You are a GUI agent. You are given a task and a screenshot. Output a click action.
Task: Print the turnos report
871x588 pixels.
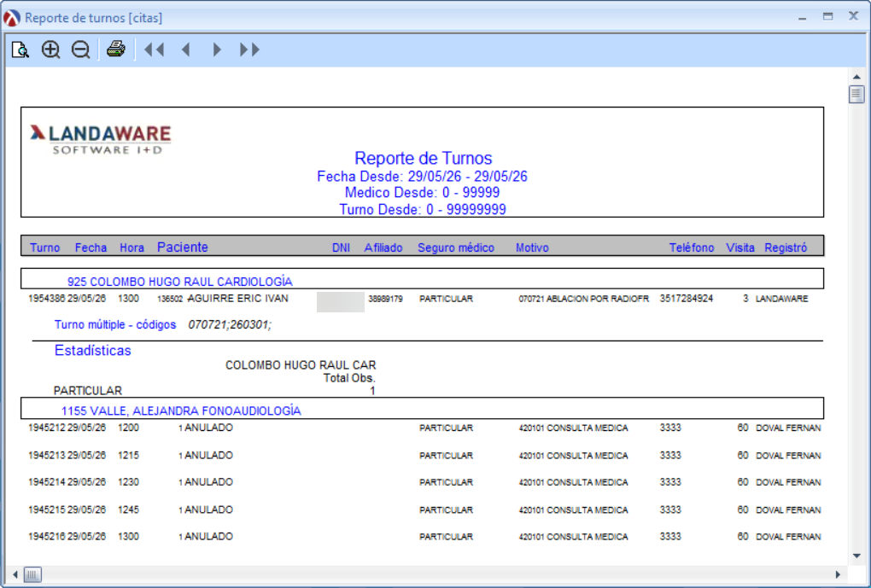[x=115, y=49]
